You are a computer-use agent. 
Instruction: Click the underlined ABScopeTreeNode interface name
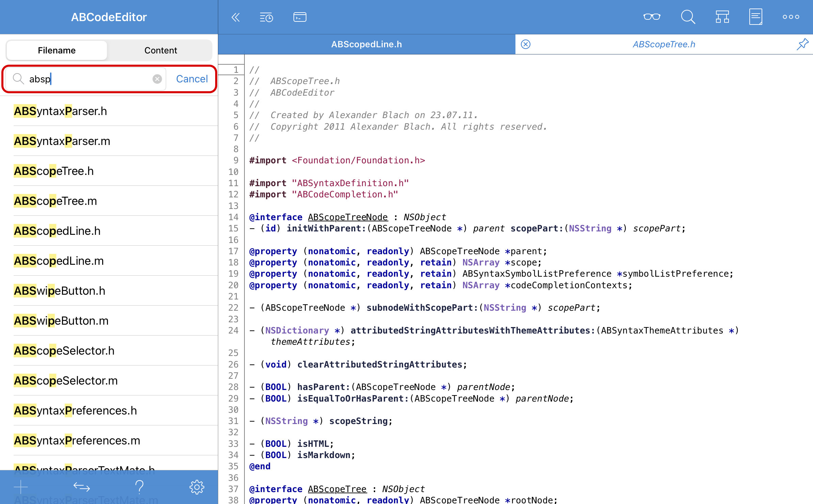348,217
